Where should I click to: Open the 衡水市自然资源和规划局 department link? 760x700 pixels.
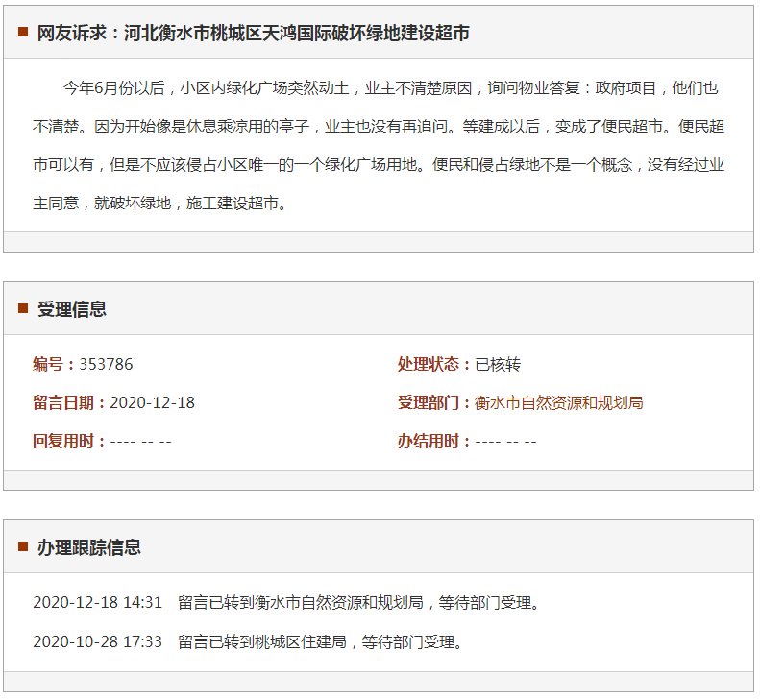(x=558, y=402)
